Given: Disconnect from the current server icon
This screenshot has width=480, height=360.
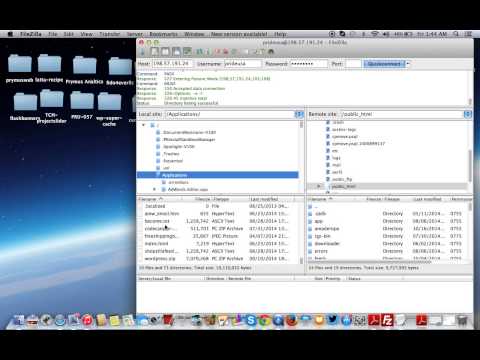Looking at the screenshot, I should 226,52.
